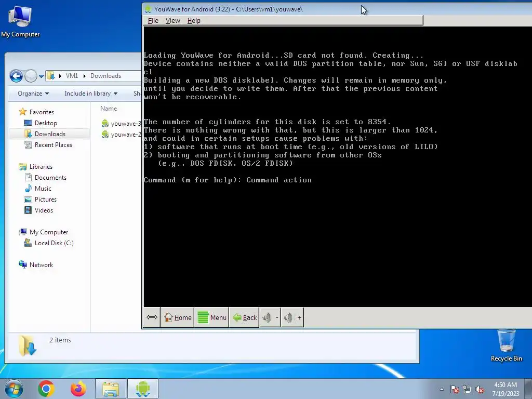Viewport: 532px width, 399px height.
Task: Click the Name column header in Explorer
Action: (x=109, y=109)
